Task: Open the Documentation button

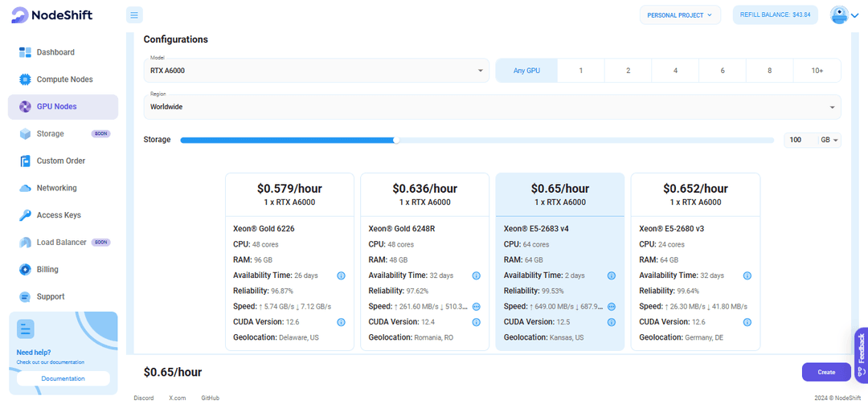Action: click(x=63, y=378)
